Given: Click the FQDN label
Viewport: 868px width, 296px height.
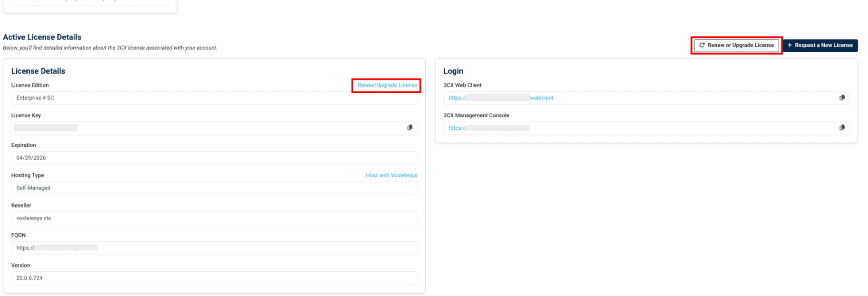Looking at the screenshot, I should point(19,235).
